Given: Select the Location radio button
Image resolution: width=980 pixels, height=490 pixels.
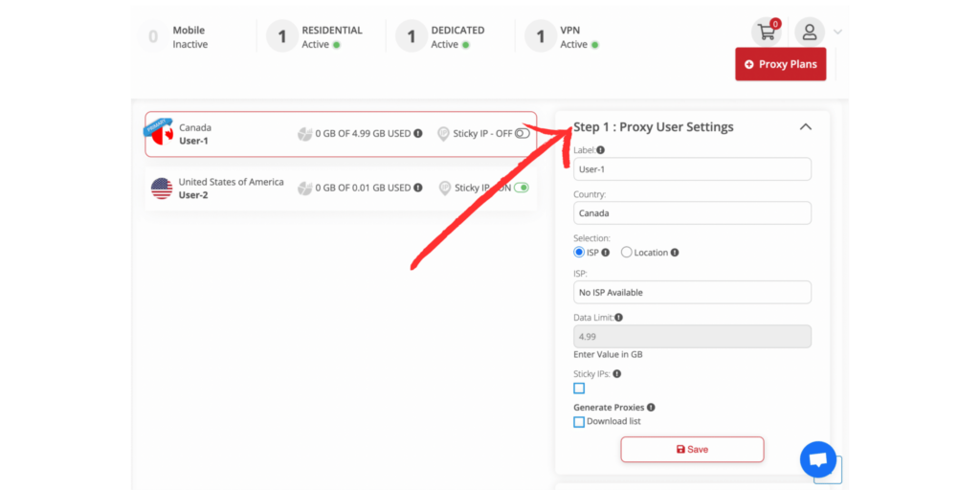Looking at the screenshot, I should pos(626,253).
